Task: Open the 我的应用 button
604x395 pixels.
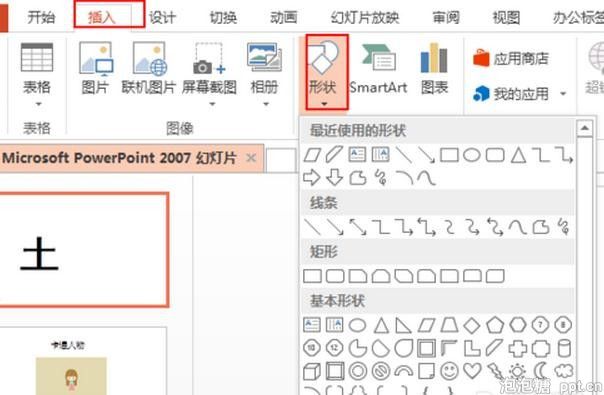Action: click(511, 94)
